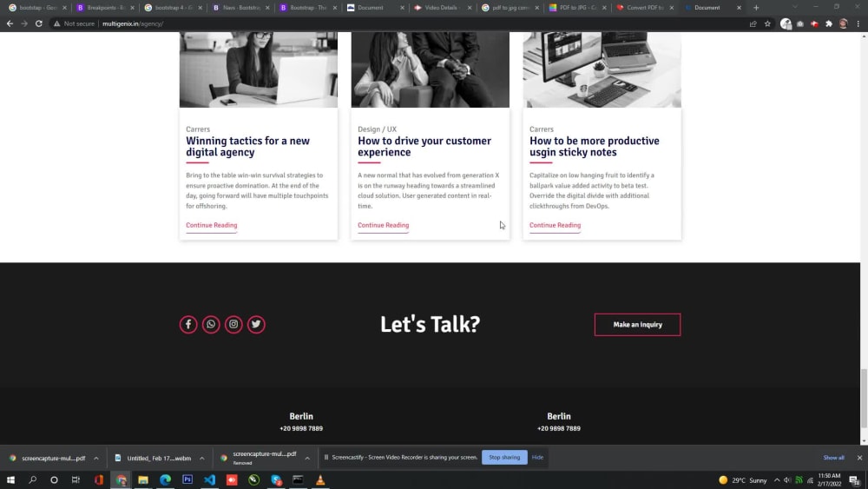This screenshot has width=868, height=489.
Task: Open Task View from taskbar
Action: 76,480
